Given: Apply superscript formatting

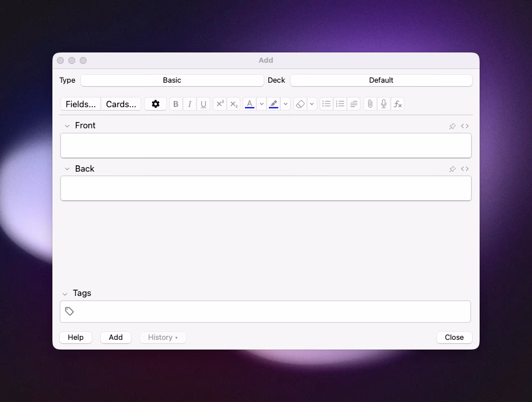Looking at the screenshot, I should pyautogui.click(x=220, y=104).
